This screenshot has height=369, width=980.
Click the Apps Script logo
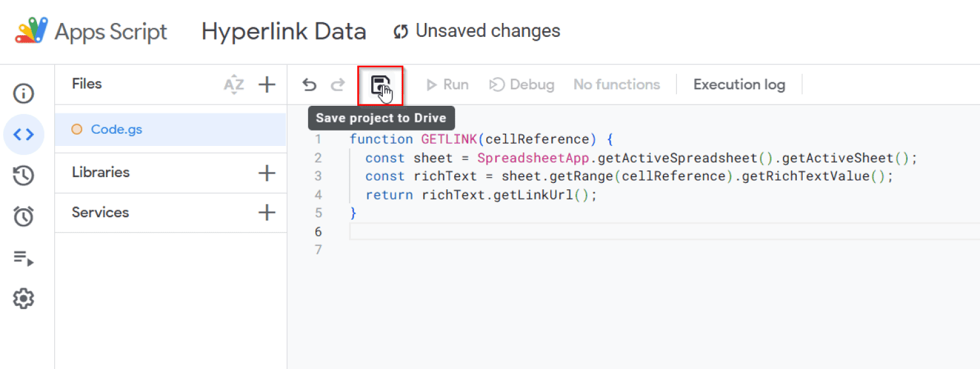[32, 31]
